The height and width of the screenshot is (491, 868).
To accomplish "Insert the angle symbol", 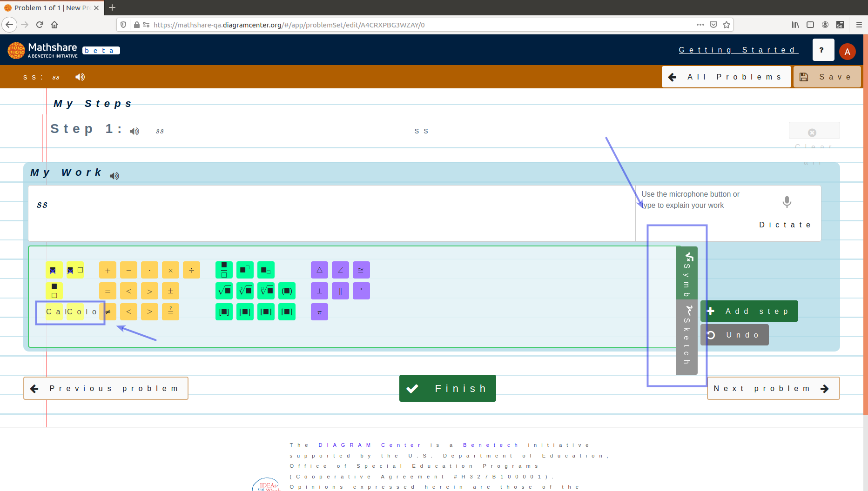I will coord(340,270).
